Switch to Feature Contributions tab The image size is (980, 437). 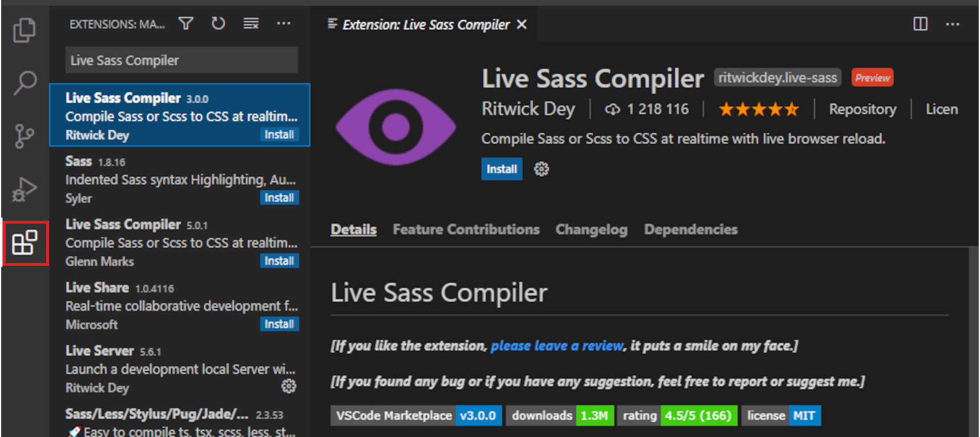pos(466,229)
